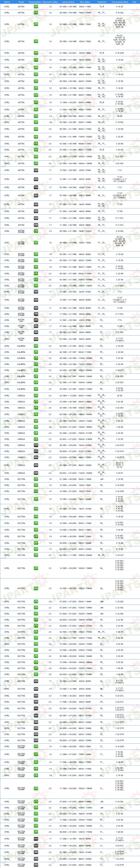140x868 pixels.
Task: Click ON diesel icon in Astra Kombi 17 D row
Action: (x=36, y=292)
